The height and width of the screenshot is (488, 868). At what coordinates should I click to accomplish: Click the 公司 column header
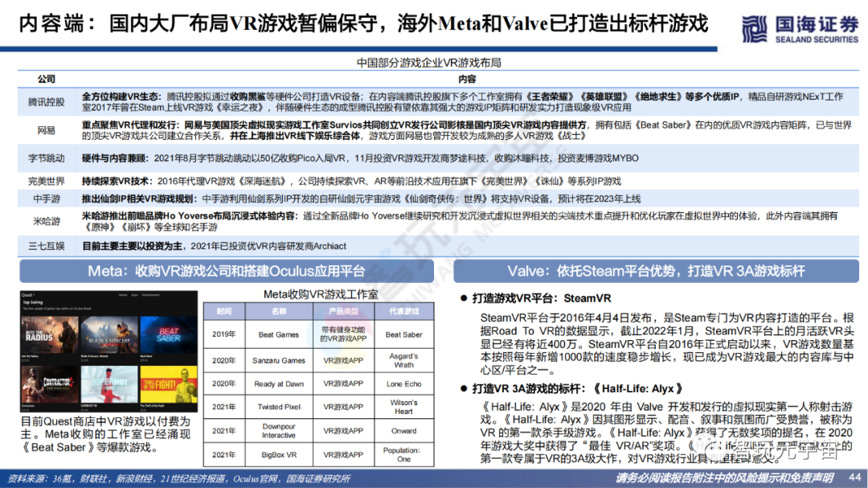[x=46, y=80]
